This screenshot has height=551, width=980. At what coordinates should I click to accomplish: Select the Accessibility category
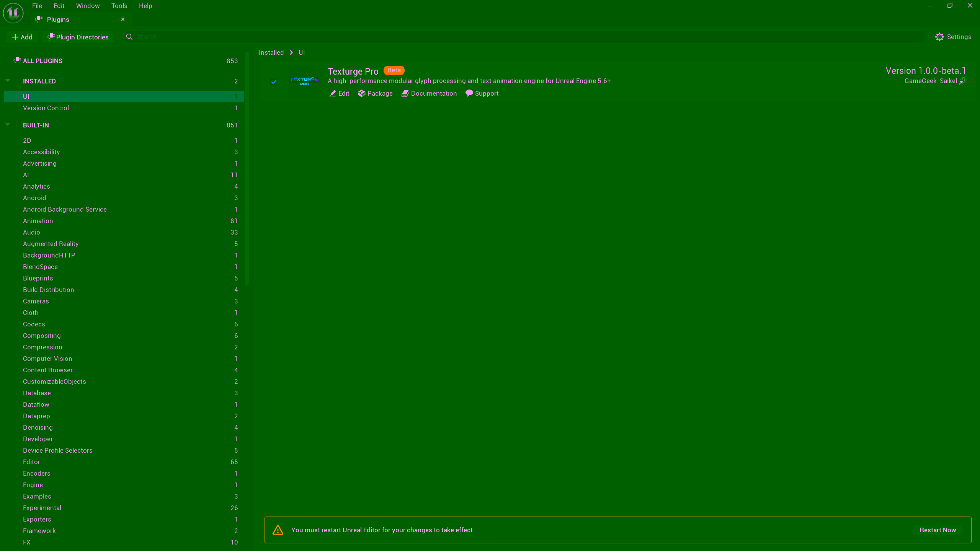click(x=124, y=152)
